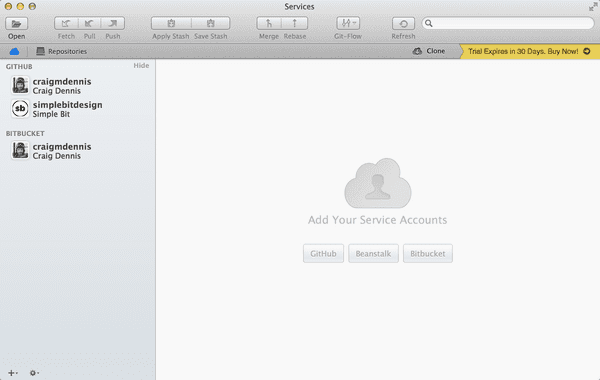
Task: Click into the toolbar search field
Action: [508, 23]
